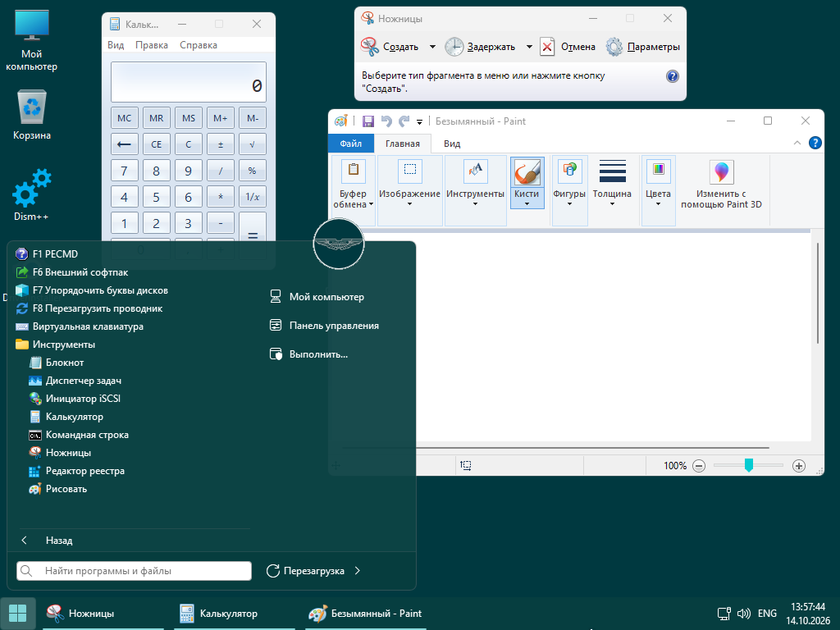The image size is (840, 630).
Task: Click the volume icon in the system tray
Action: tap(743, 614)
